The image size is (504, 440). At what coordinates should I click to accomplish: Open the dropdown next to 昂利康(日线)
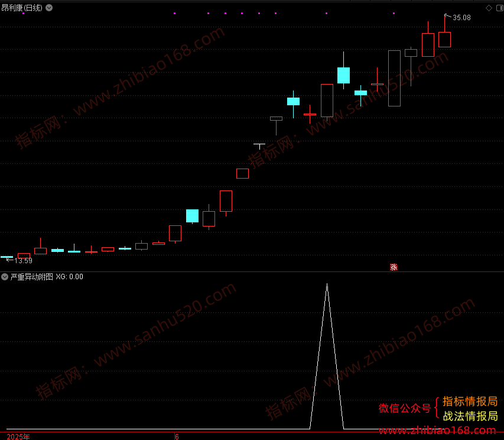click(x=49, y=8)
